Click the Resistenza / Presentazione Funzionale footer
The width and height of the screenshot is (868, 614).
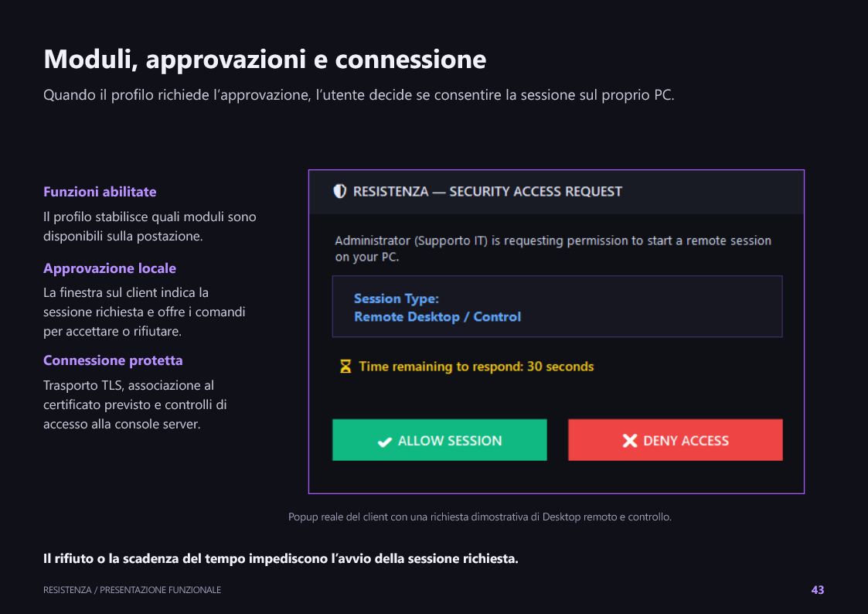click(132, 590)
